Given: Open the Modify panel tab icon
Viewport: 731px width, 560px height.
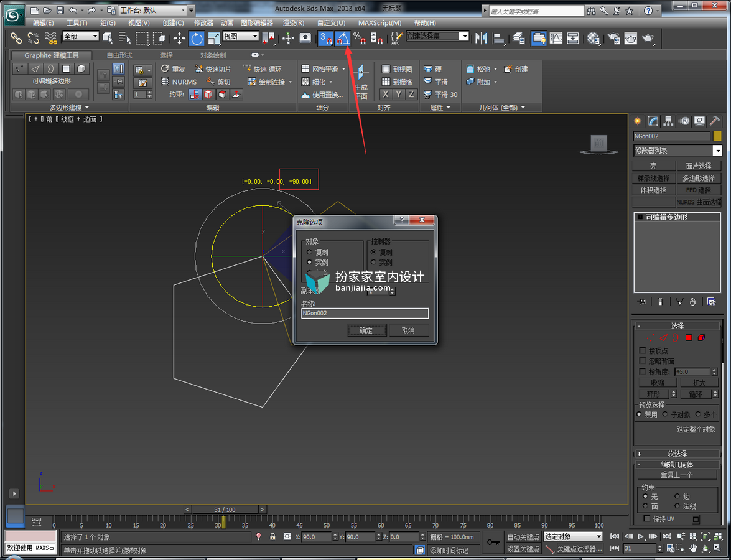Looking at the screenshot, I should 653,121.
